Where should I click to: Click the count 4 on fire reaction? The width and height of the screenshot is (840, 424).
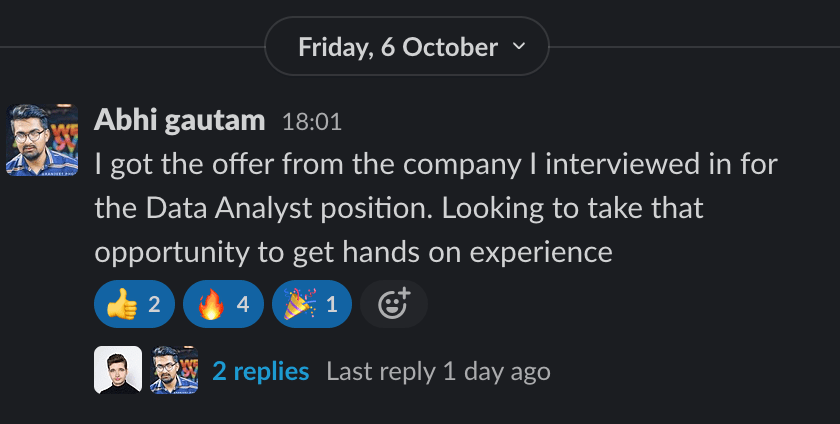(x=243, y=304)
